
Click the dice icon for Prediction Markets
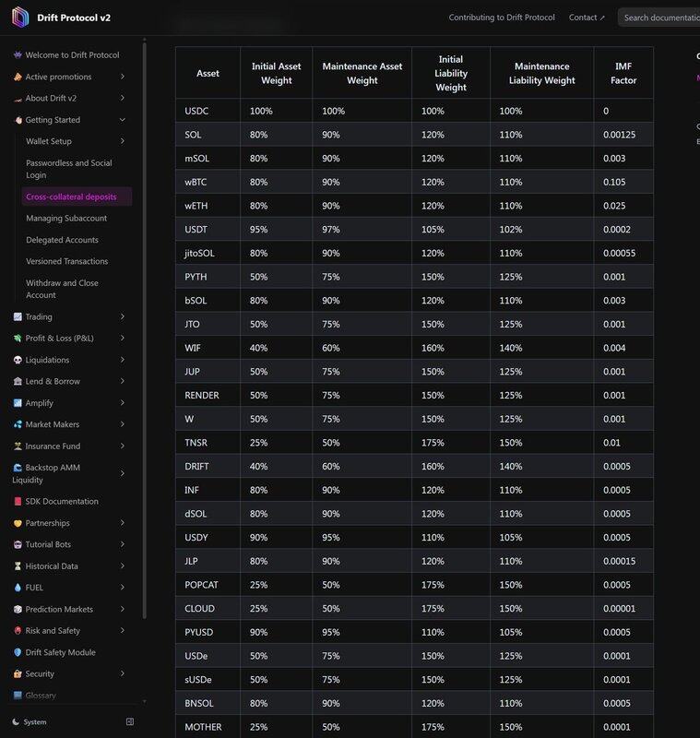tap(18, 610)
